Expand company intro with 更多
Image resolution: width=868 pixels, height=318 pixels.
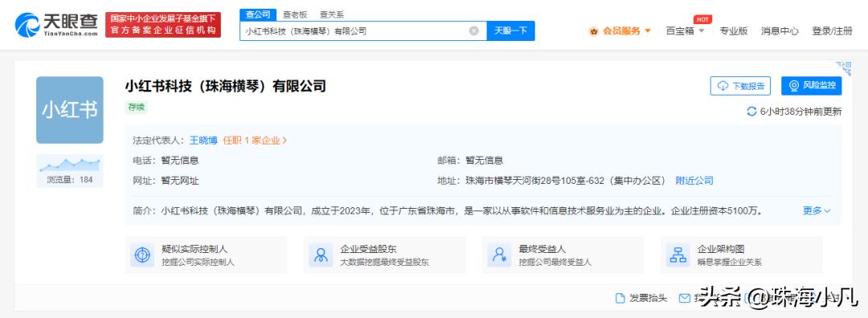[817, 210]
